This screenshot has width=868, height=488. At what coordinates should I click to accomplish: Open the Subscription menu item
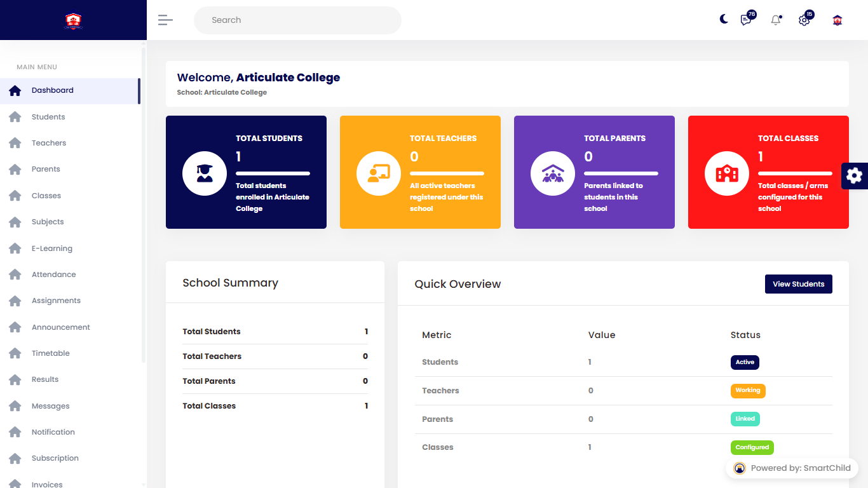(70, 458)
